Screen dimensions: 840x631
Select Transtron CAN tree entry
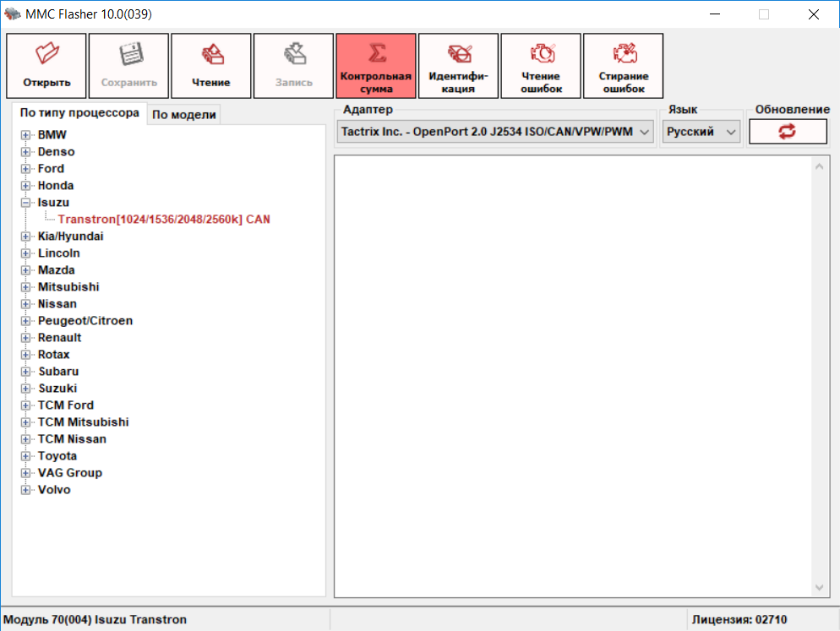(x=164, y=220)
